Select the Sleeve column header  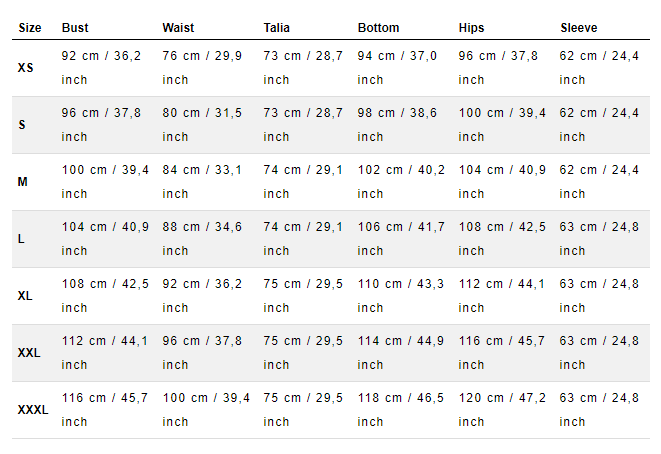pos(579,28)
